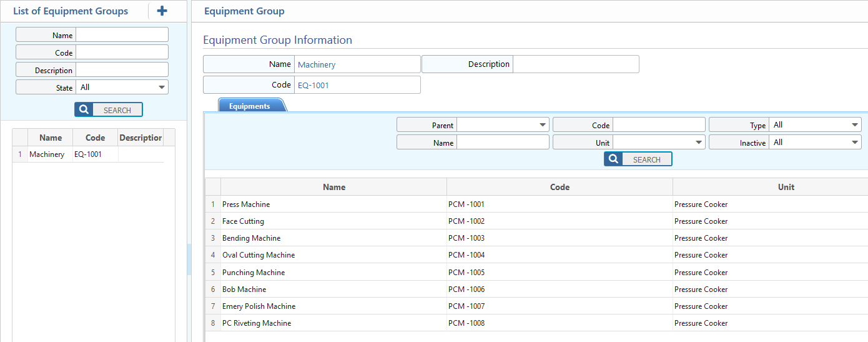Select the Emery Polish Machine row
The image size is (868, 342).
[537, 306]
